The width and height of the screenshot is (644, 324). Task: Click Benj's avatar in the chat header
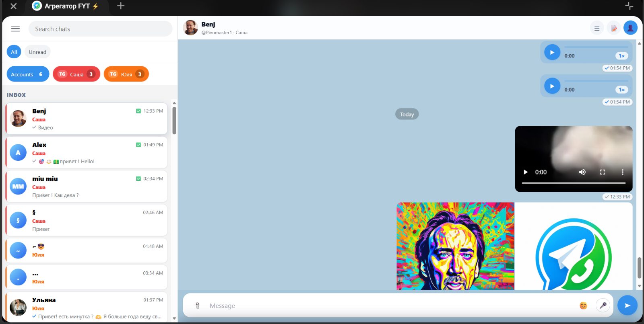click(x=190, y=28)
